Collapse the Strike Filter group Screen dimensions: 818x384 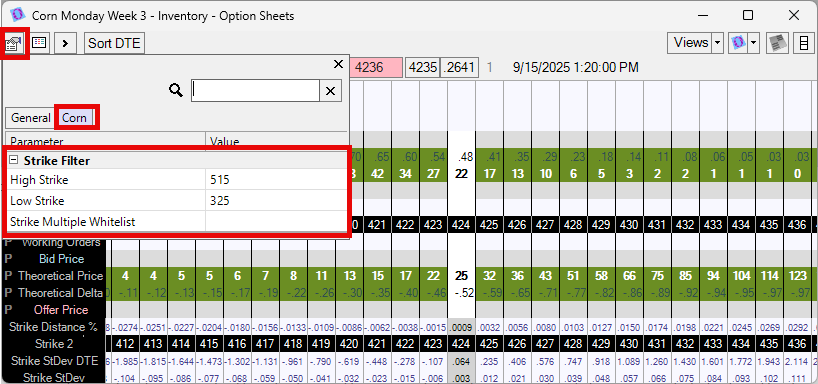coord(14,161)
